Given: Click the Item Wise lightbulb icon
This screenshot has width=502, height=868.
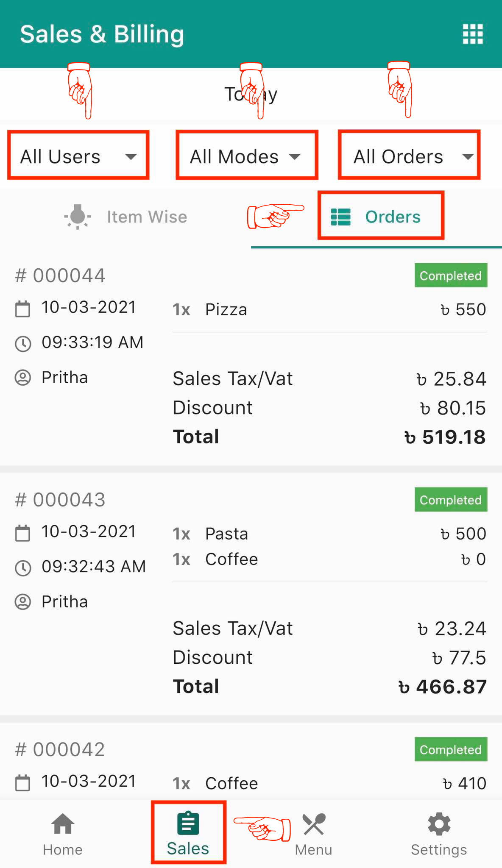Looking at the screenshot, I should click(x=78, y=217).
